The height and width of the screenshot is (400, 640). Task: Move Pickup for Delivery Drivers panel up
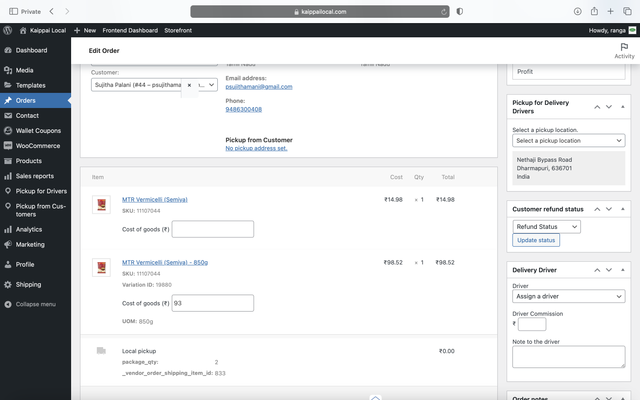pos(597,107)
